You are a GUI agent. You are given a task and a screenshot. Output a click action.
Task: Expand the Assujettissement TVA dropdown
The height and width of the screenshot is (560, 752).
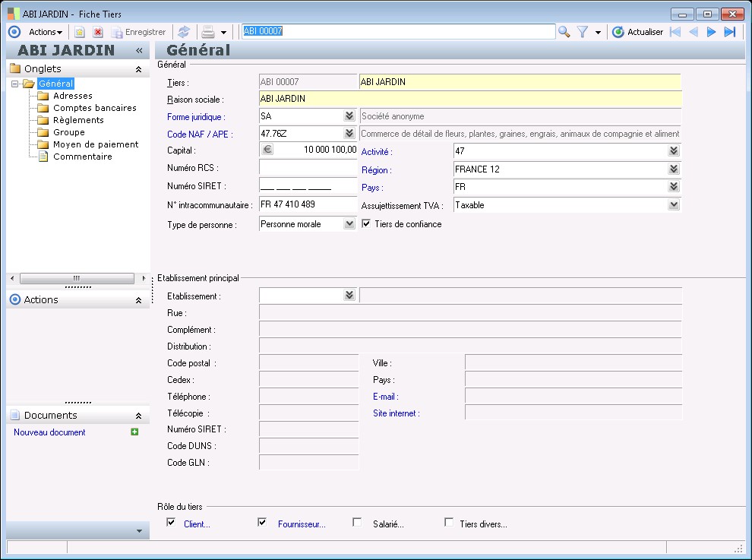pyautogui.click(x=673, y=205)
